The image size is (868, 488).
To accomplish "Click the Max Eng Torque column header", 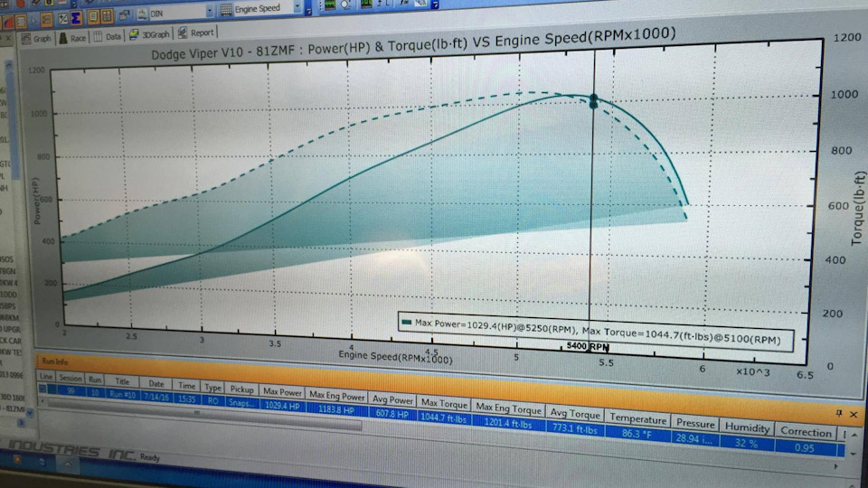I will click(x=508, y=408).
